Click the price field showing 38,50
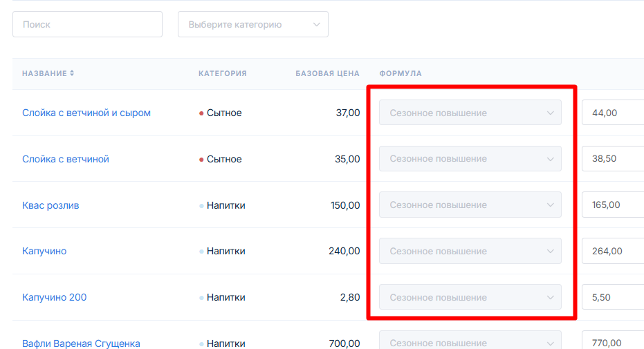This screenshot has height=349, width=644. tap(612, 159)
